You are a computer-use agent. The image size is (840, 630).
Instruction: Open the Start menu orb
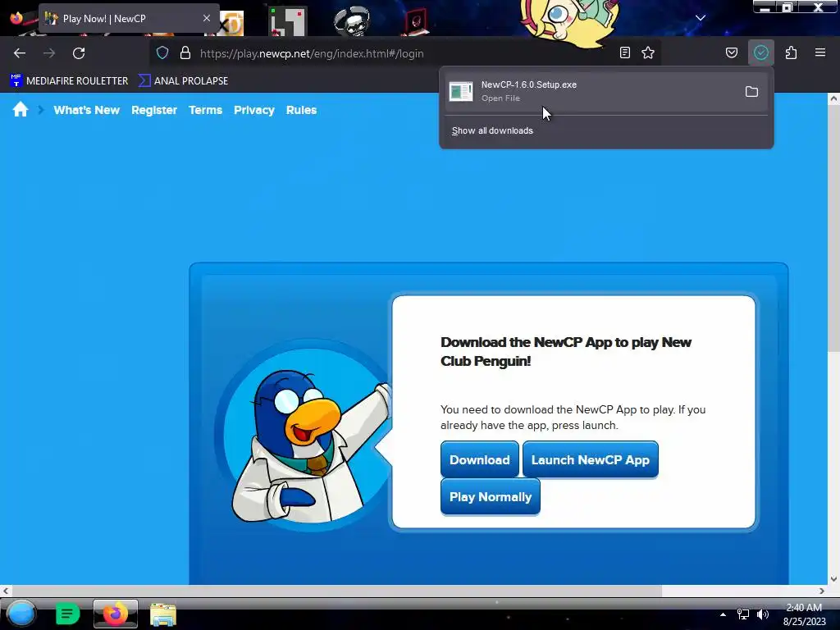point(21,614)
